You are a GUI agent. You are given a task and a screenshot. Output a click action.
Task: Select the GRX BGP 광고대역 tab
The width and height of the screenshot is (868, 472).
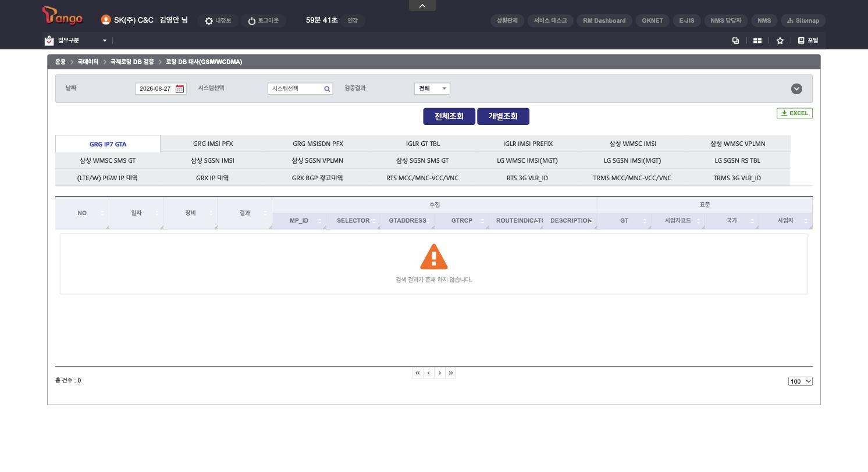click(318, 178)
